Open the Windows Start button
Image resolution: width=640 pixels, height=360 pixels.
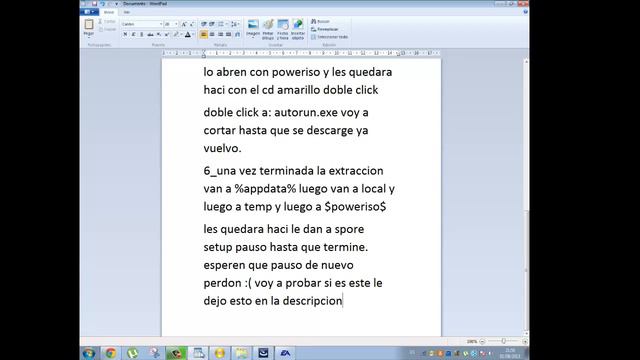coord(89,353)
